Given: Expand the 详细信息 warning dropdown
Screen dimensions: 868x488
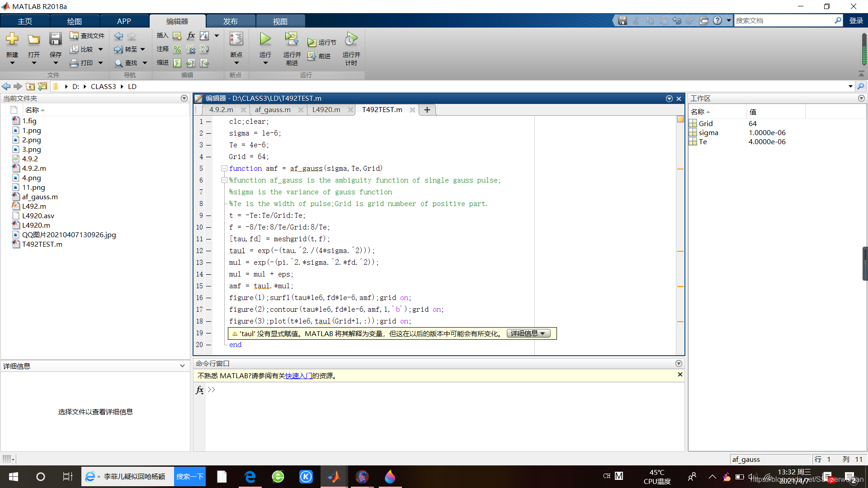Looking at the screenshot, I should coord(528,333).
